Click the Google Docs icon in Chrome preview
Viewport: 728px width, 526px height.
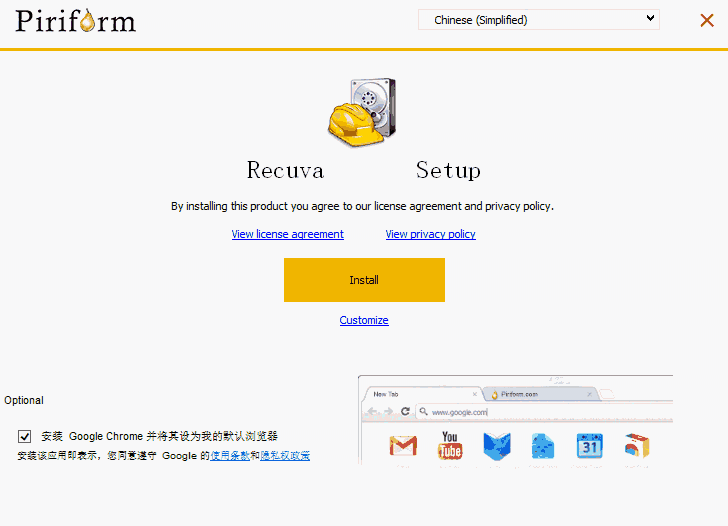pos(543,446)
